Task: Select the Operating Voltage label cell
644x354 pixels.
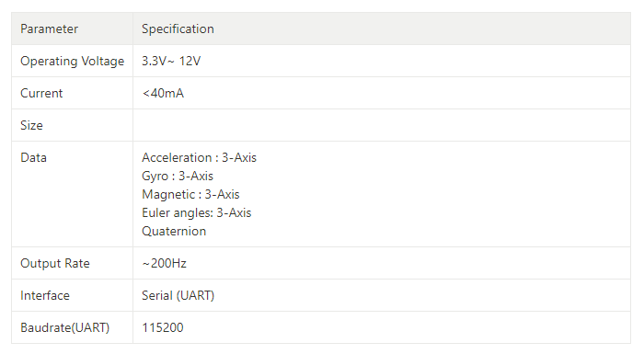Action: [x=73, y=61]
